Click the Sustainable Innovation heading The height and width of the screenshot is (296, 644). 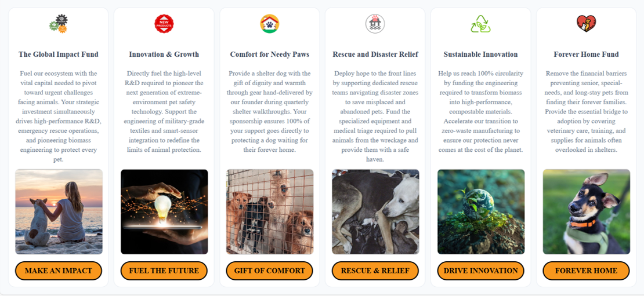(x=480, y=54)
